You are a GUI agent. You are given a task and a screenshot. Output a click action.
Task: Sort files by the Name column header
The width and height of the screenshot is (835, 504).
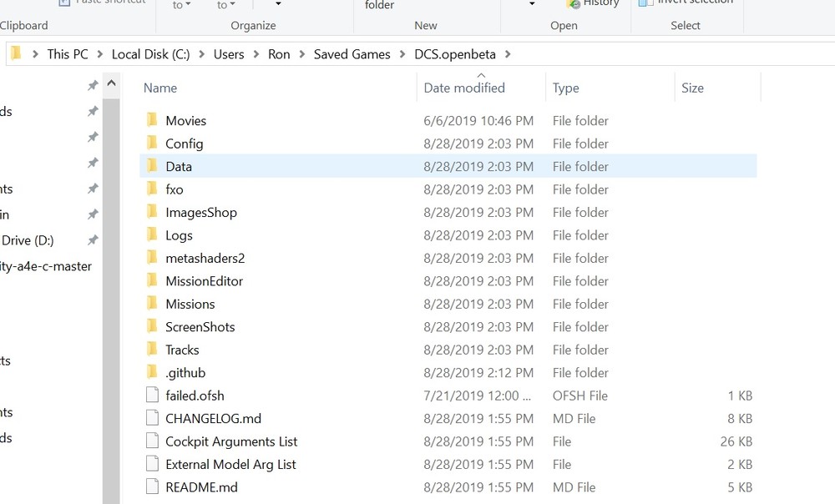[160, 88]
